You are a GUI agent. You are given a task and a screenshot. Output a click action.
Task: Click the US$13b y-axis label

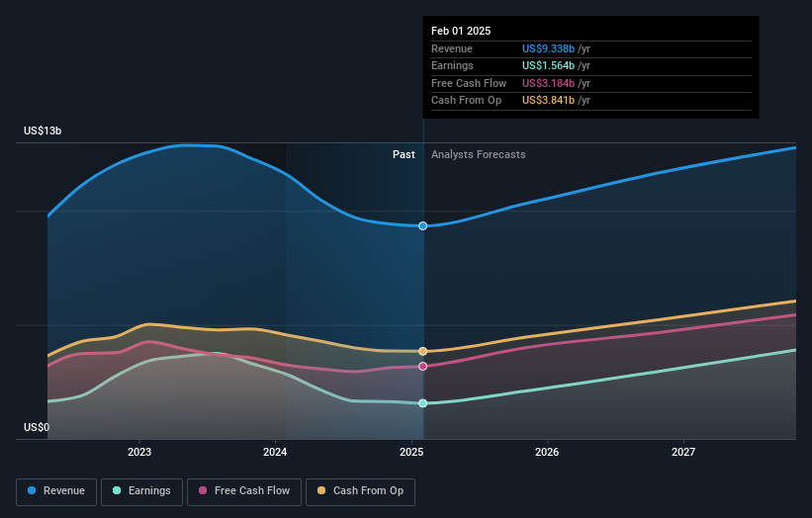(x=43, y=130)
